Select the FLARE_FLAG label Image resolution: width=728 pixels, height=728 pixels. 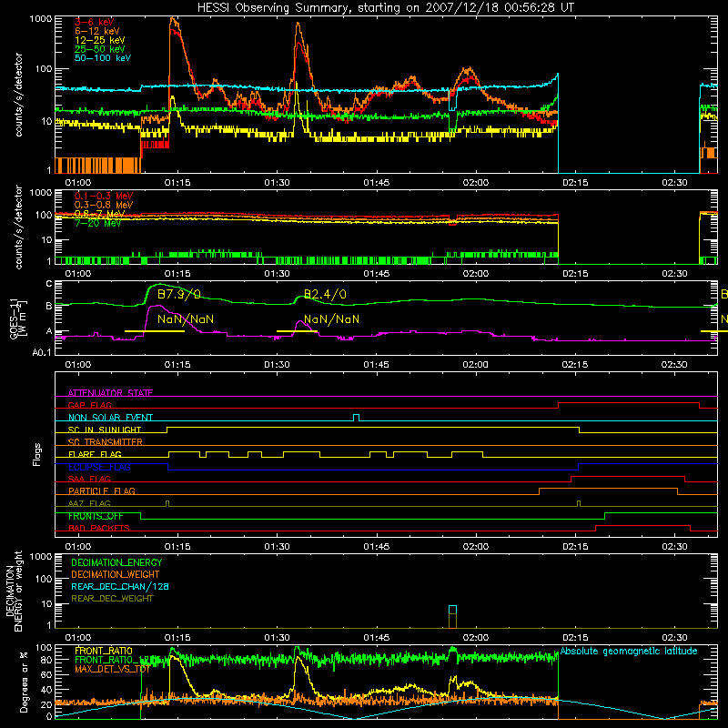[95, 454]
